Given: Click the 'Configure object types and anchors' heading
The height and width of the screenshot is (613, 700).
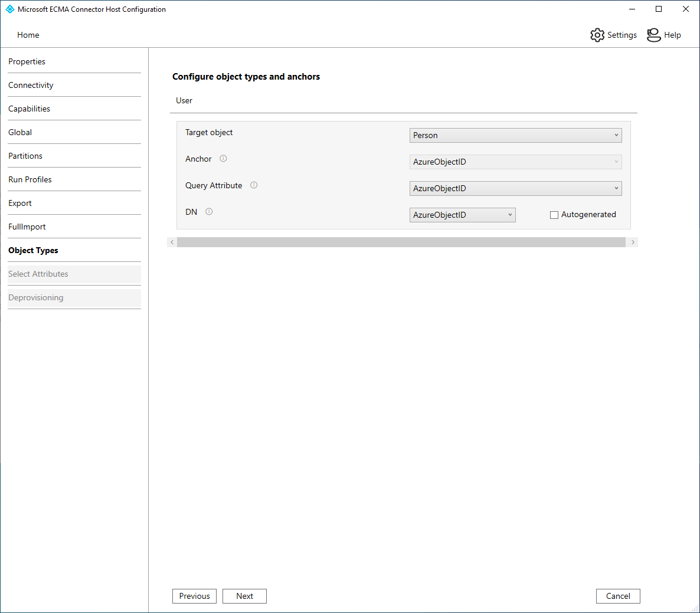Looking at the screenshot, I should (246, 77).
